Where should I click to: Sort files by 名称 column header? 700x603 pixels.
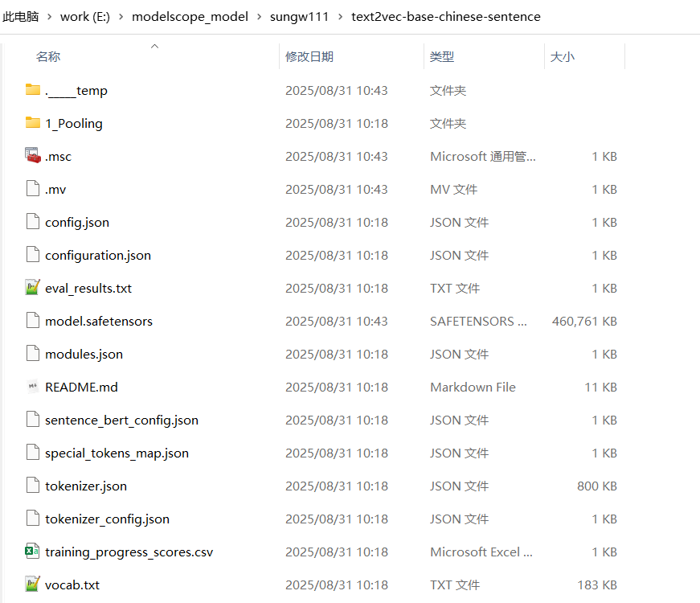tap(48, 57)
